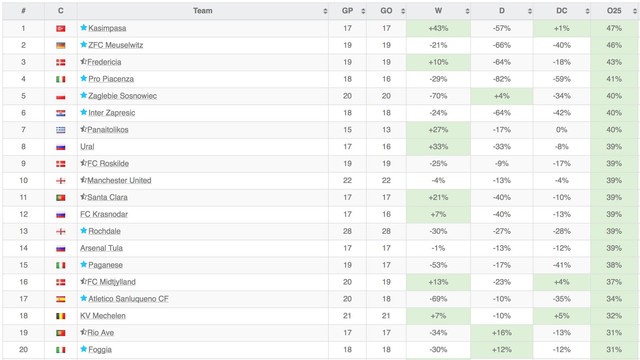Viewport: 640px width, 360px height.
Task: Click the Greece flag for Panaitolikos
Action: click(x=61, y=130)
